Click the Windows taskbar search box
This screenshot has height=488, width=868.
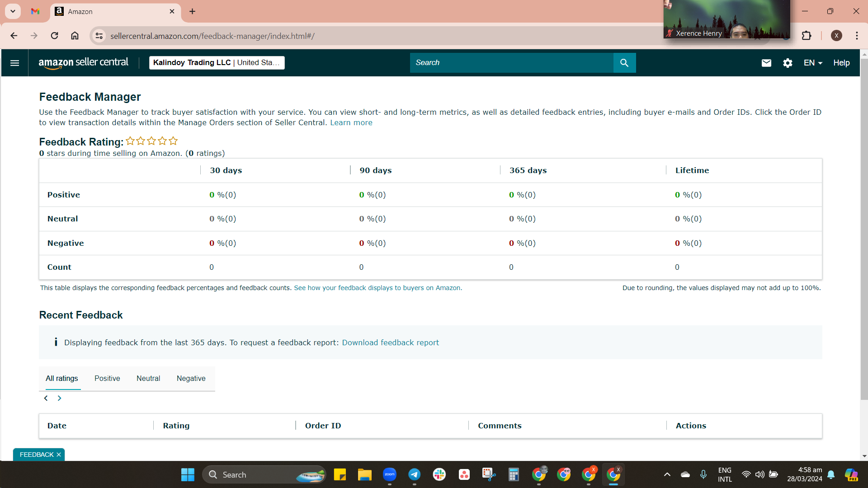(x=264, y=475)
